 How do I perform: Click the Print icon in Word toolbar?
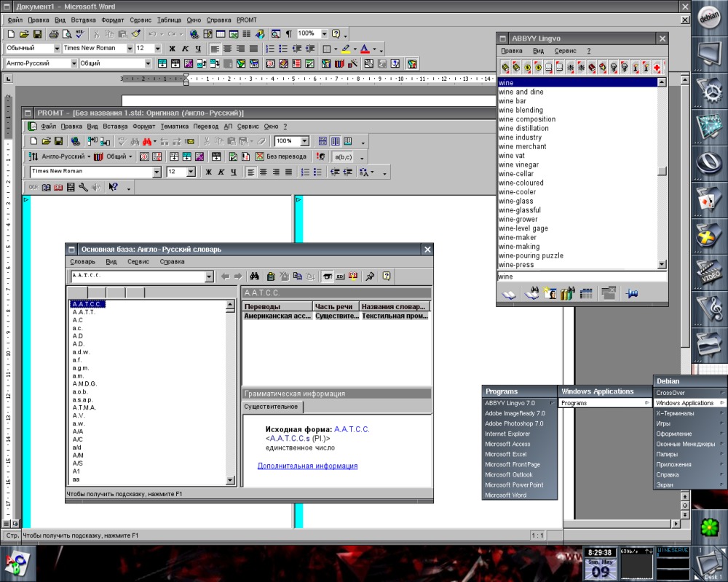tap(54, 34)
